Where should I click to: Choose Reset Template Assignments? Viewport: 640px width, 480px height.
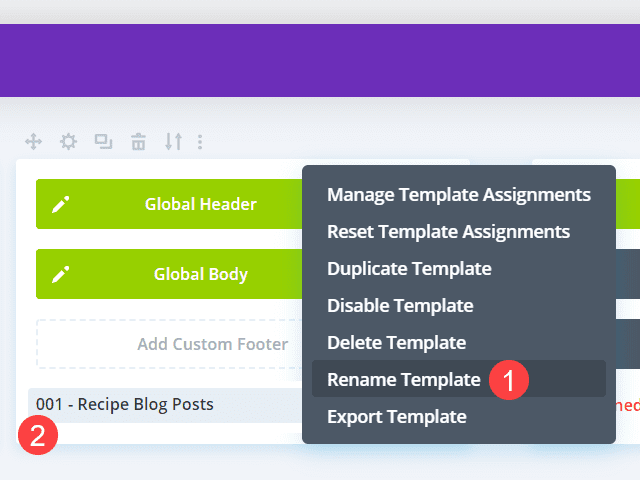[448, 231]
